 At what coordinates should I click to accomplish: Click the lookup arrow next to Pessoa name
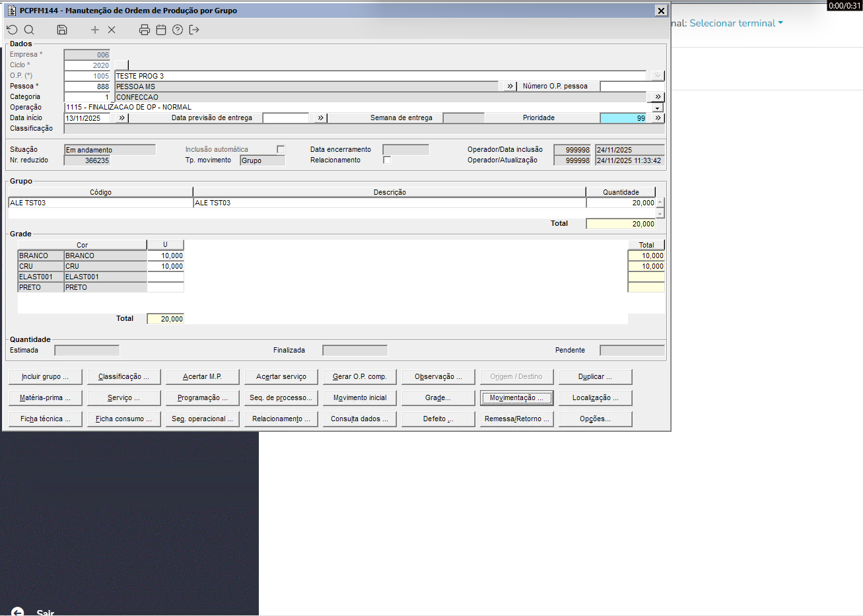pos(510,86)
